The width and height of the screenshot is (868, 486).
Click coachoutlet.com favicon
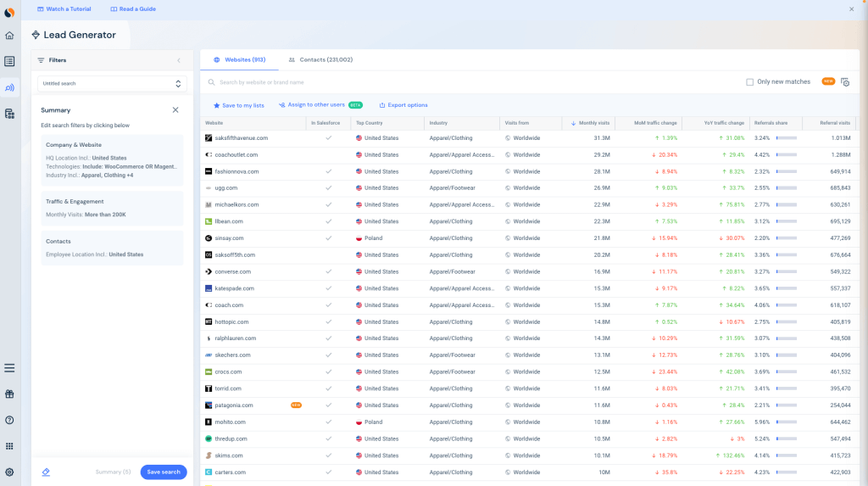point(209,154)
